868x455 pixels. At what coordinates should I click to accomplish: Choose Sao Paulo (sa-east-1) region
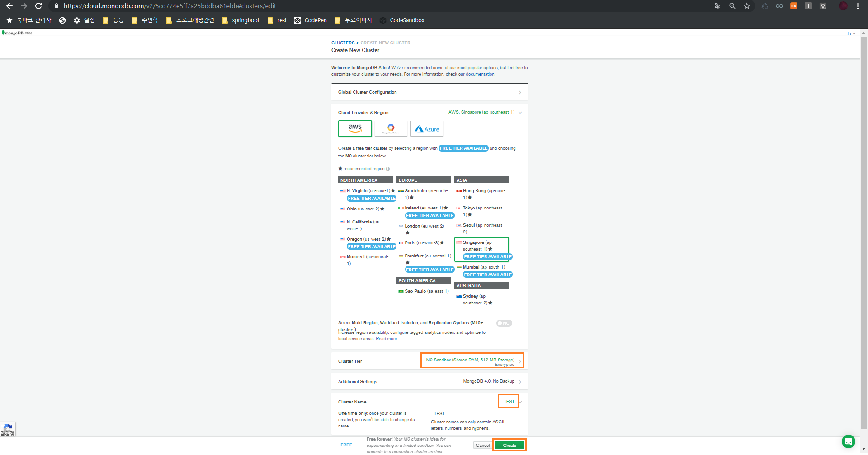pyautogui.click(x=424, y=291)
